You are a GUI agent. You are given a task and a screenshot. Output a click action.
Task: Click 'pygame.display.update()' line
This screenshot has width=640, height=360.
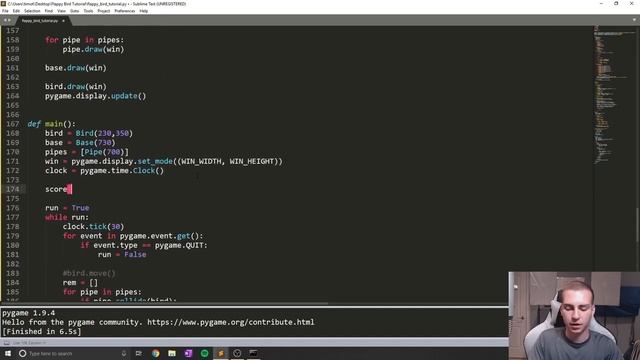96,96
